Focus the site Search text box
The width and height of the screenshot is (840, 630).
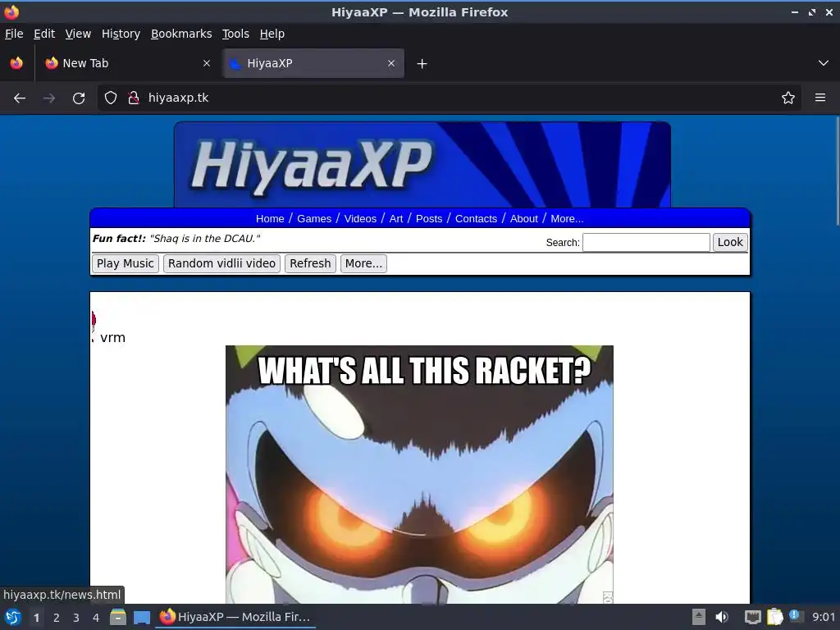point(646,242)
